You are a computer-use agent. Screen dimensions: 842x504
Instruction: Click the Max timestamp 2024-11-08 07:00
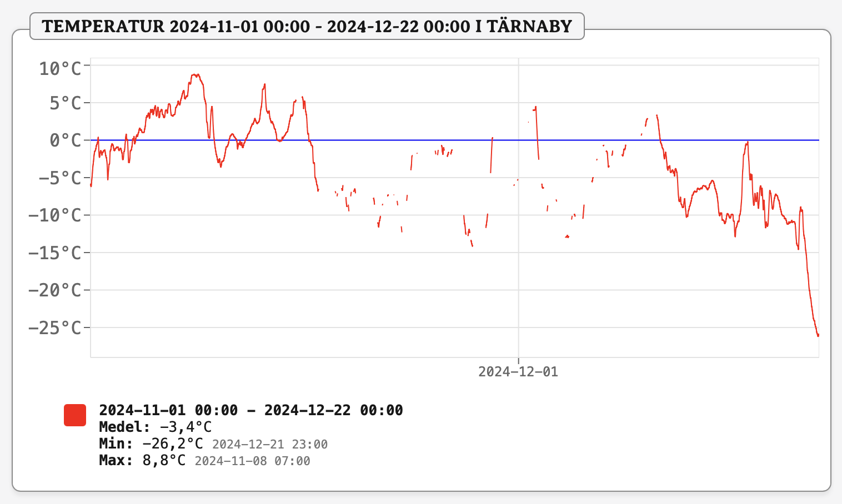252,461
